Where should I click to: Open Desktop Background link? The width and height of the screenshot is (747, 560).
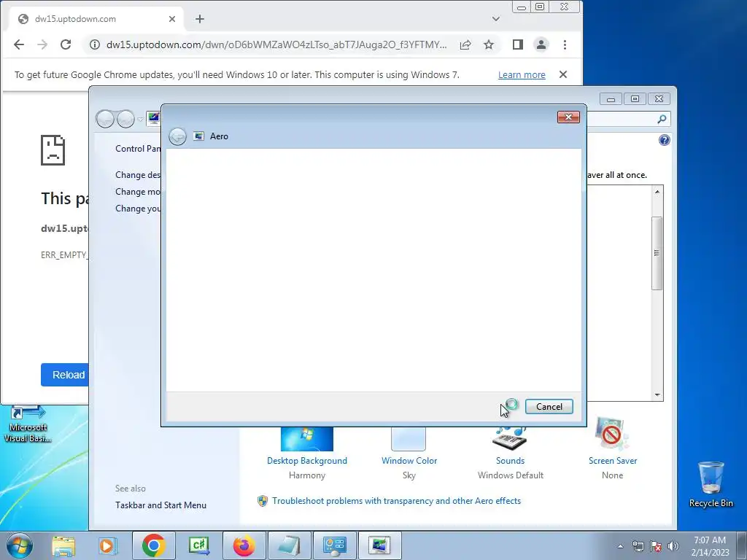pyautogui.click(x=307, y=461)
